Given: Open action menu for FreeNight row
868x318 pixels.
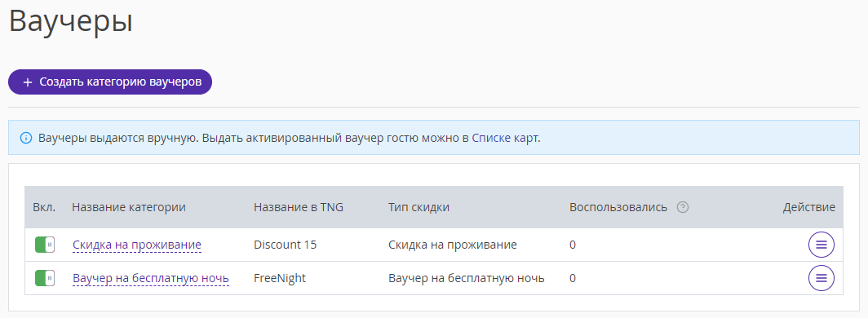Looking at the screenshot, I should click(821, 278).
